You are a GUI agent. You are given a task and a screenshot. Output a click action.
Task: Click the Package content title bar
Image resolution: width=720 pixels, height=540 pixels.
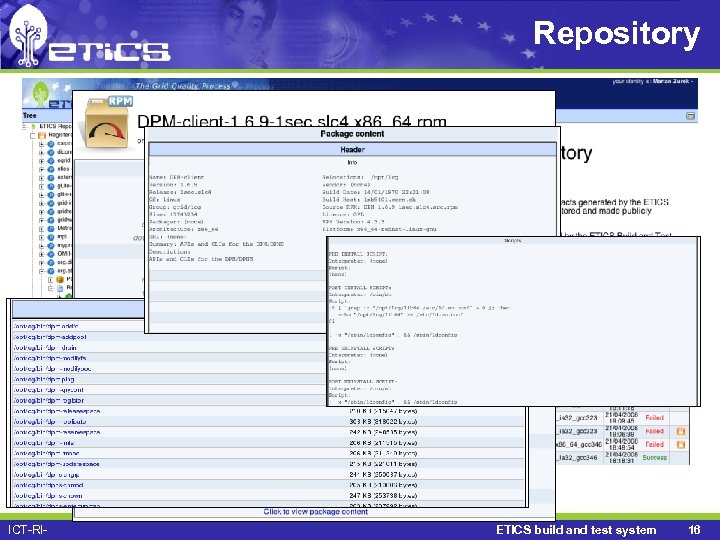click(x=352, y=134)
